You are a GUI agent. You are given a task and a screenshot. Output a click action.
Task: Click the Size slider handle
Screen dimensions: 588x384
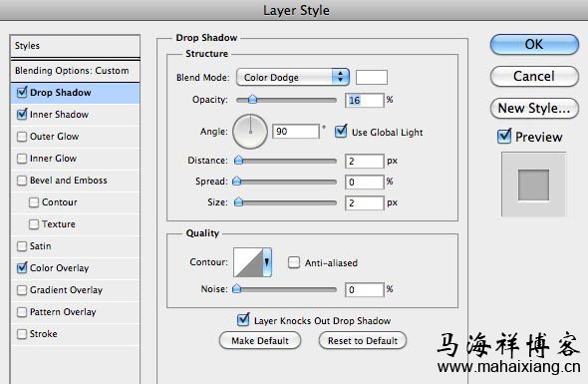(x=238, y=202)
